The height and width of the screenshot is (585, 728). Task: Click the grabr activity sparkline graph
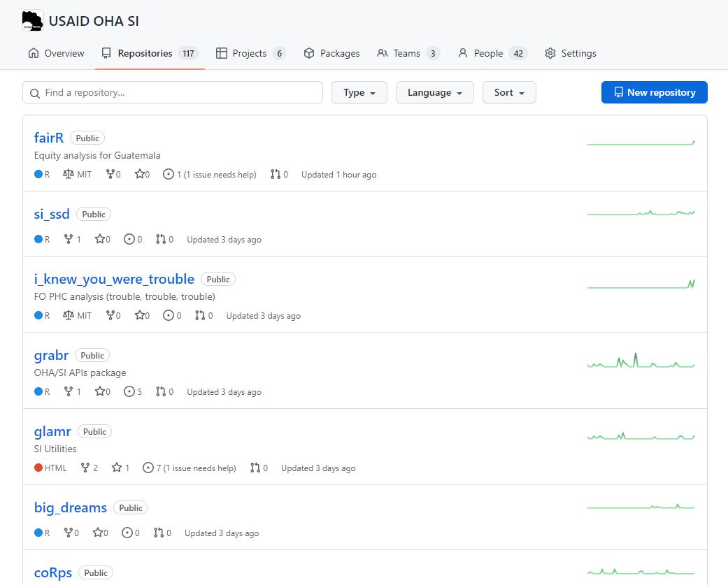point(641,361)
